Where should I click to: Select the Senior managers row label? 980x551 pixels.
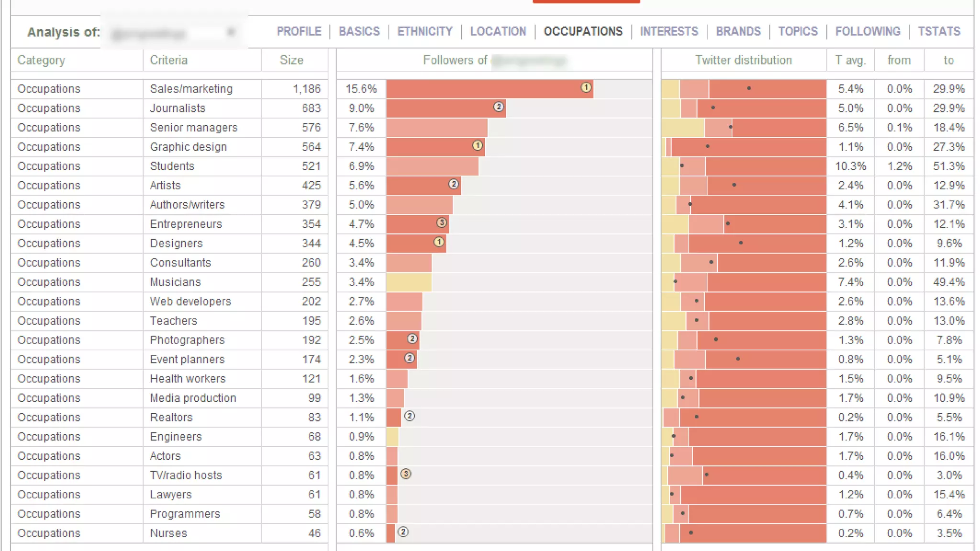(x=193, y=128)
